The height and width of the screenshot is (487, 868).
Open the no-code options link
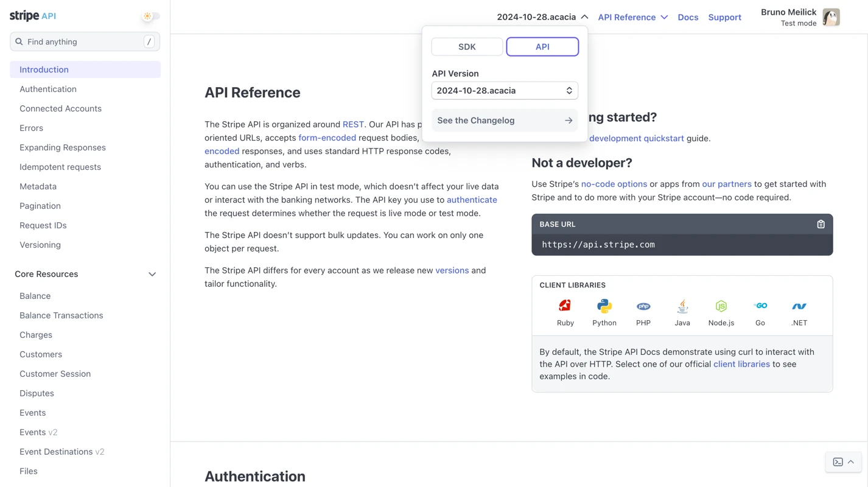(x=614, y=184)
